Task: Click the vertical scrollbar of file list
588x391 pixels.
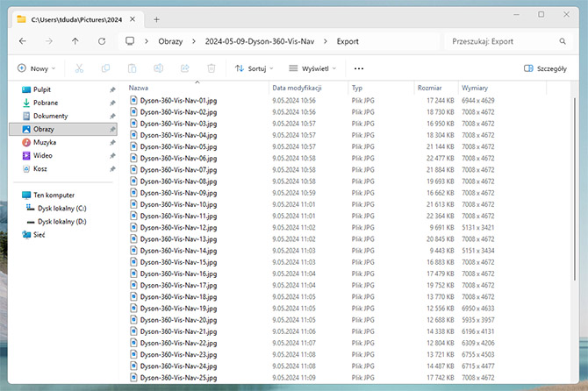Action: coord(574,189)
